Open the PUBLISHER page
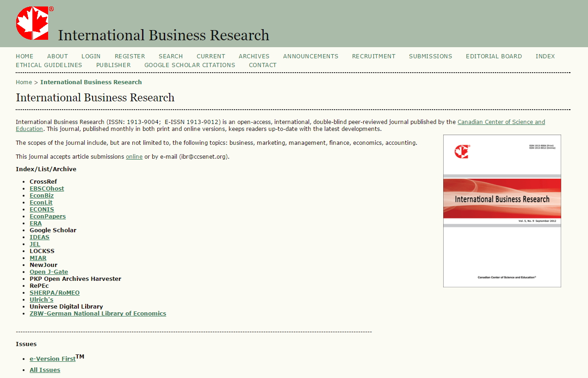588x378 pixels. click(x=113, y=65)
